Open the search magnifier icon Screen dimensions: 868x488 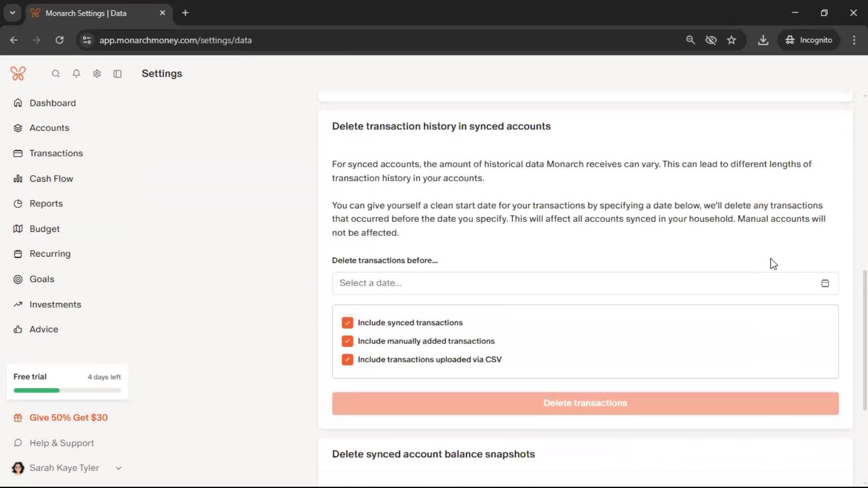[56, 74]
